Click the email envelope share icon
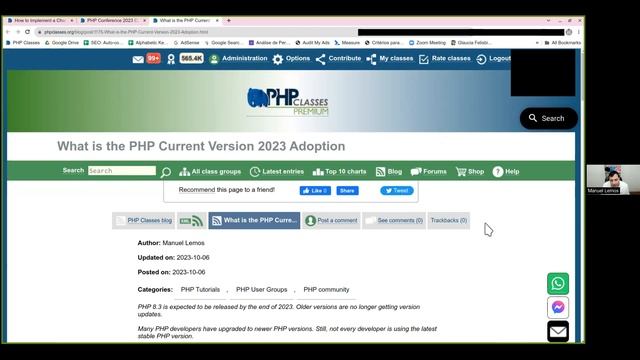 (x=558, y=331)
